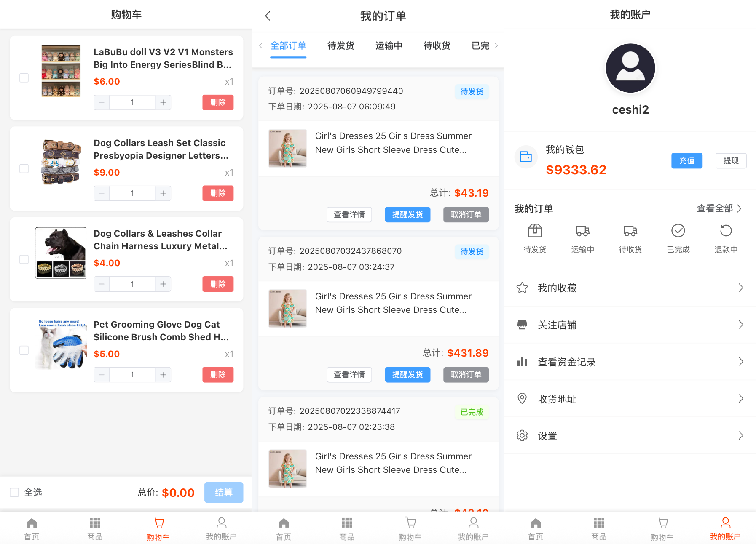Screen dimensions: 756x544
Task: Open the 运输中 truck icon in account
Action: (x=582, y=231)
